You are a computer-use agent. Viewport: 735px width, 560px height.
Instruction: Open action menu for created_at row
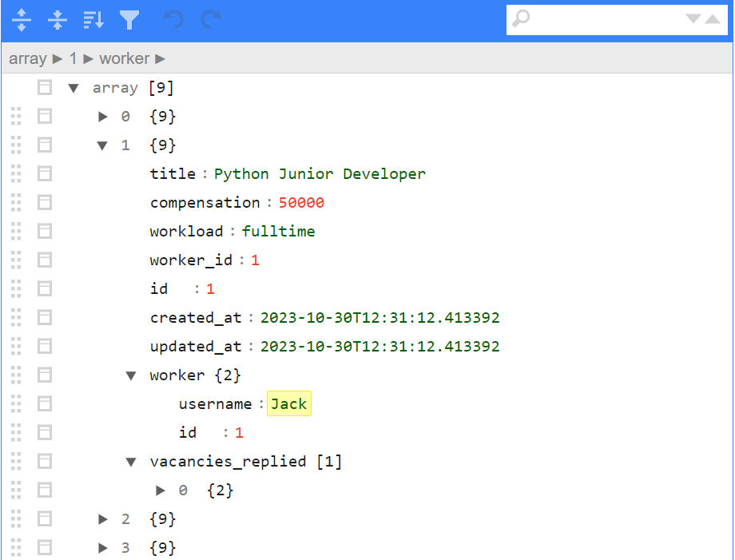(45, 318)
